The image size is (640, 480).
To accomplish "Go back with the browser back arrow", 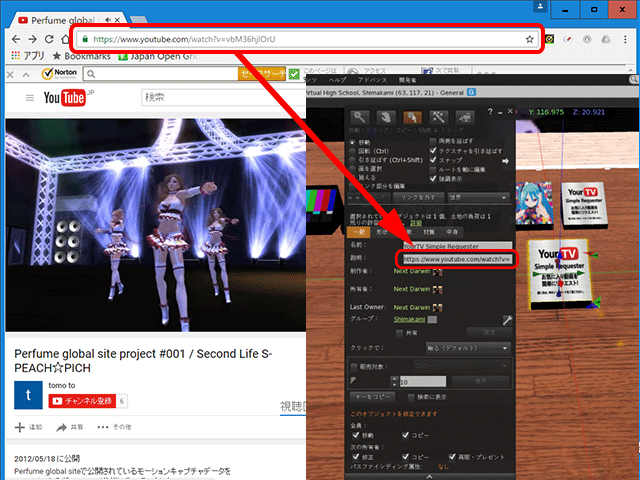I will [x=16, y=39].
